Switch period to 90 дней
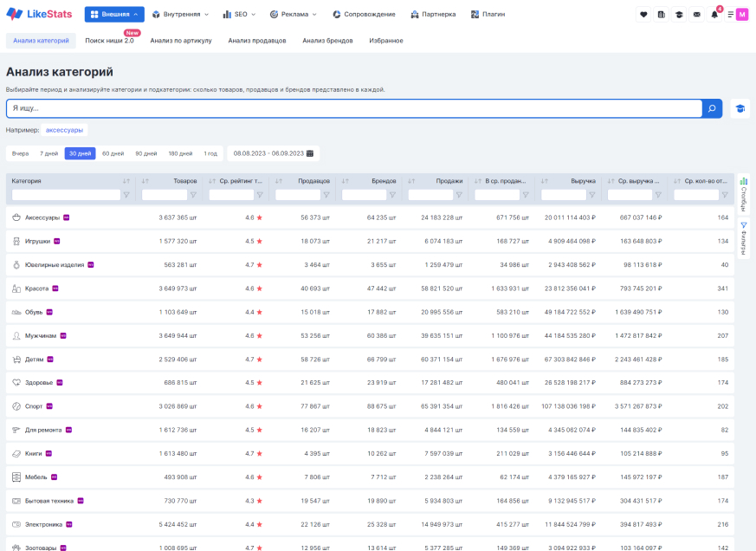Viewport: 756px width, 551px height. tap(145, 153)
